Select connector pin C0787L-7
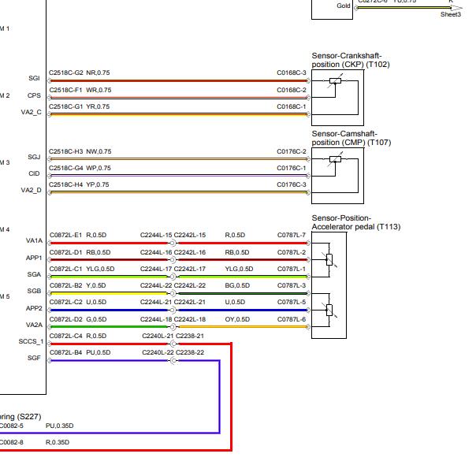The image size is (476, 476). pos(292,236)
